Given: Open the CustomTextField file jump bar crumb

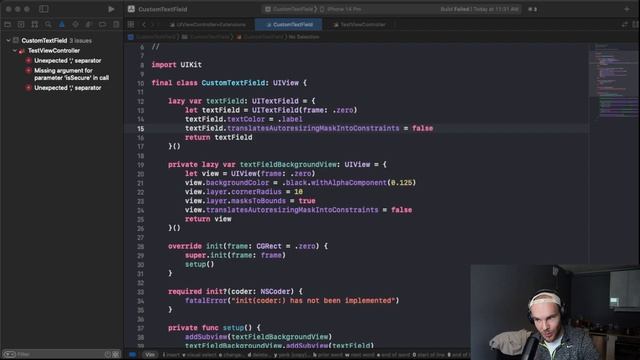Looking at the screenshot, I should (x=260, y=37).
